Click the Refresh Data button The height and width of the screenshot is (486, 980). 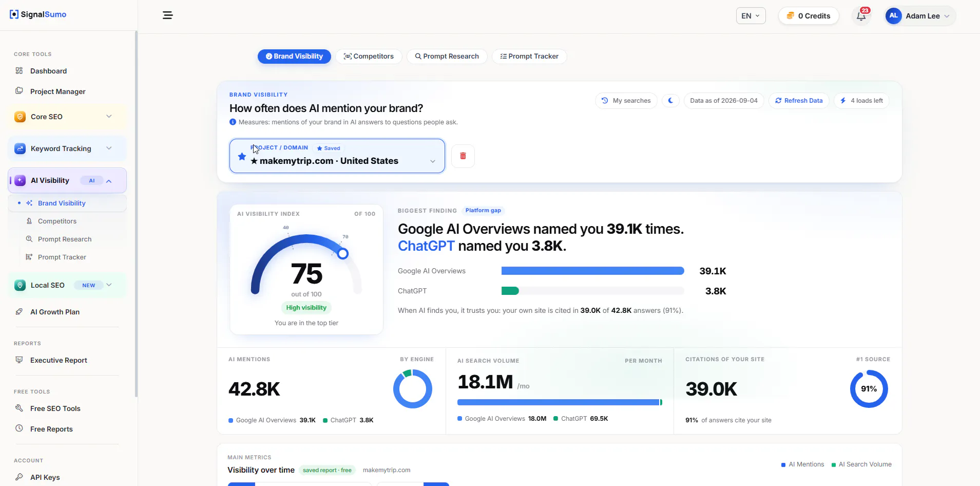(799, 101)
